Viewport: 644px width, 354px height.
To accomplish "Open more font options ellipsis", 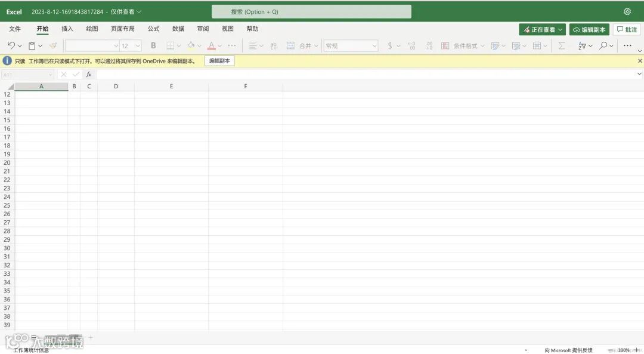I will coord(231,45).
